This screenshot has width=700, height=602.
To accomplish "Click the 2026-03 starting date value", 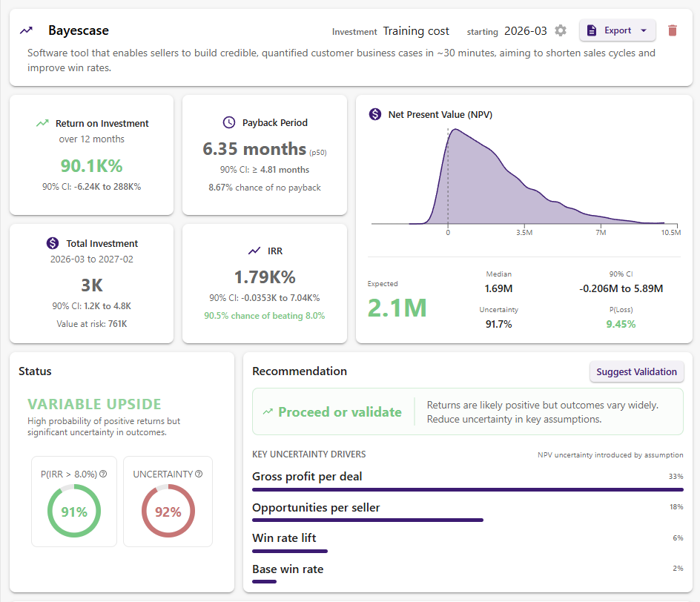I will click(525, 31).
